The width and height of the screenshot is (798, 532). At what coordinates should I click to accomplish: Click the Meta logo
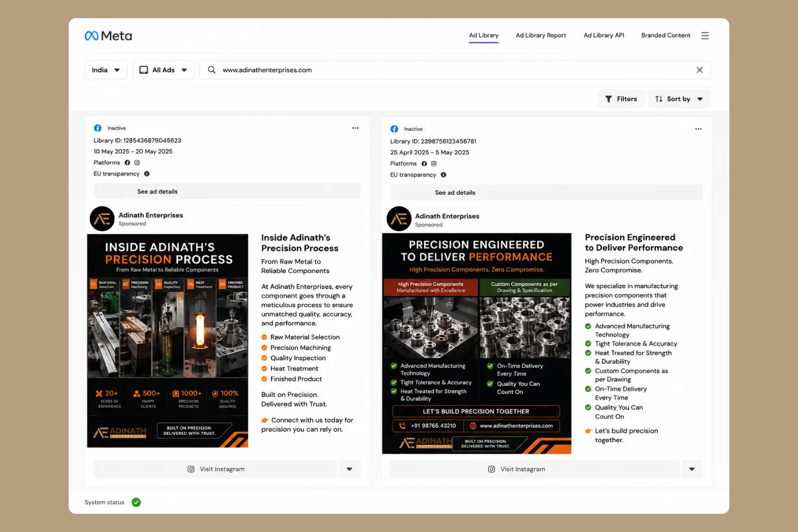coord(108,36)
